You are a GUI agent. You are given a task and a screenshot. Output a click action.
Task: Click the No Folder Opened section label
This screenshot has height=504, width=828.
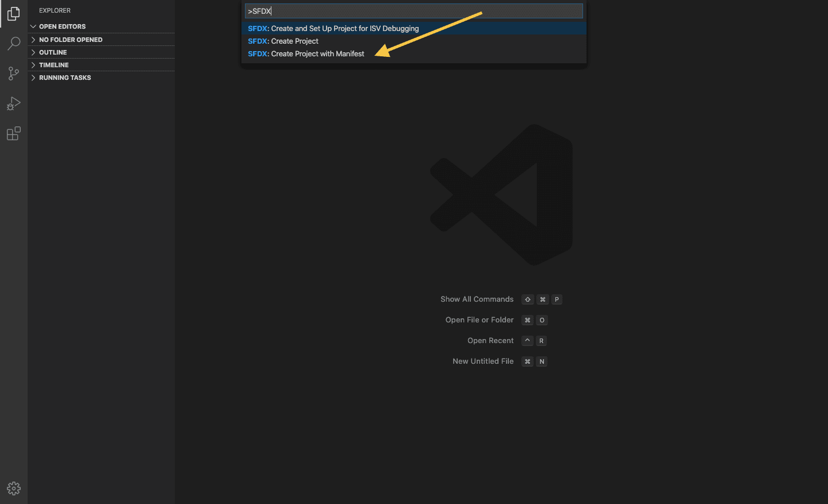coord(71,40)
